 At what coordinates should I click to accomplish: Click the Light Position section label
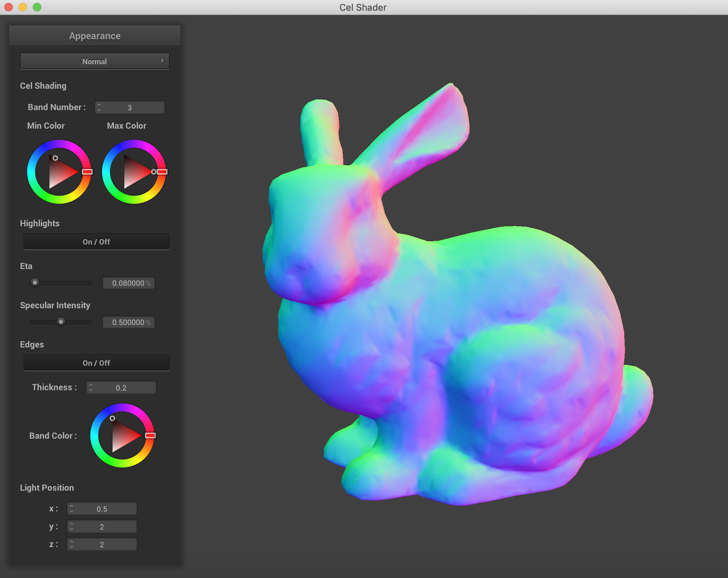tap(47, 488)
